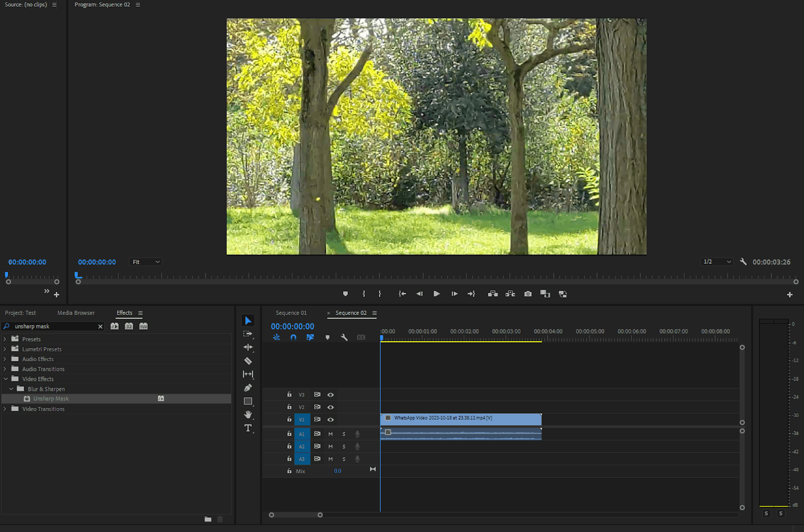
Task: Select the Hand tool
Action: coord(248,414)
